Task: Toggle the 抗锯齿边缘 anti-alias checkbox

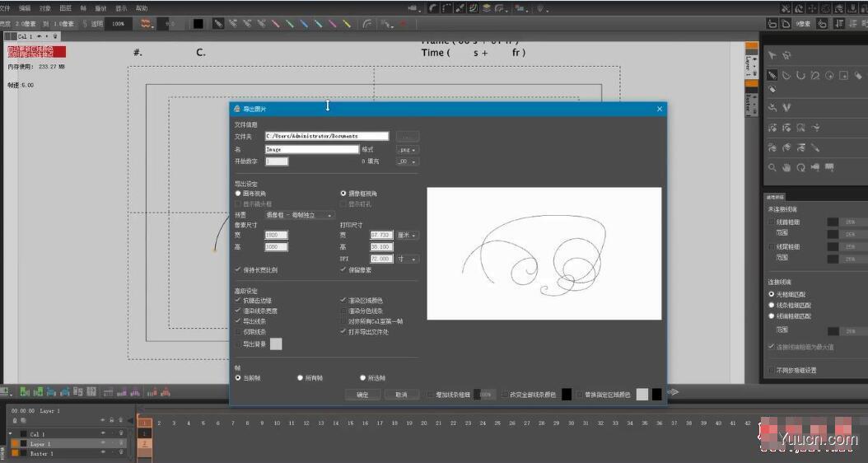Action: click(238, 300)
